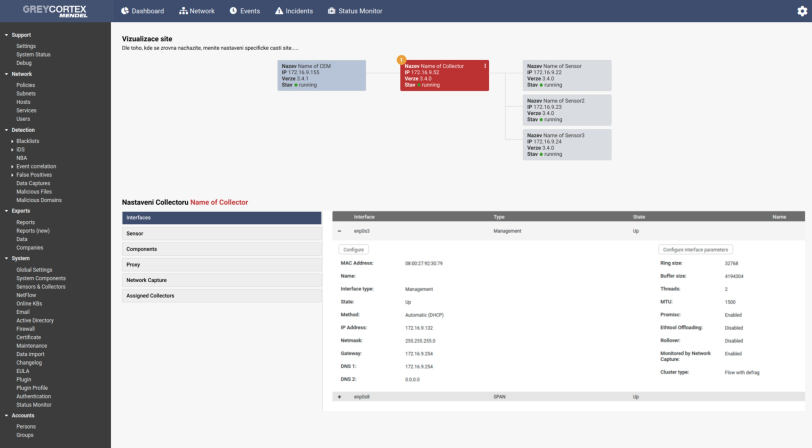Open Firewall in the sidebar
The width and height of the screenshot is (812, 448).
click(25, 329)
